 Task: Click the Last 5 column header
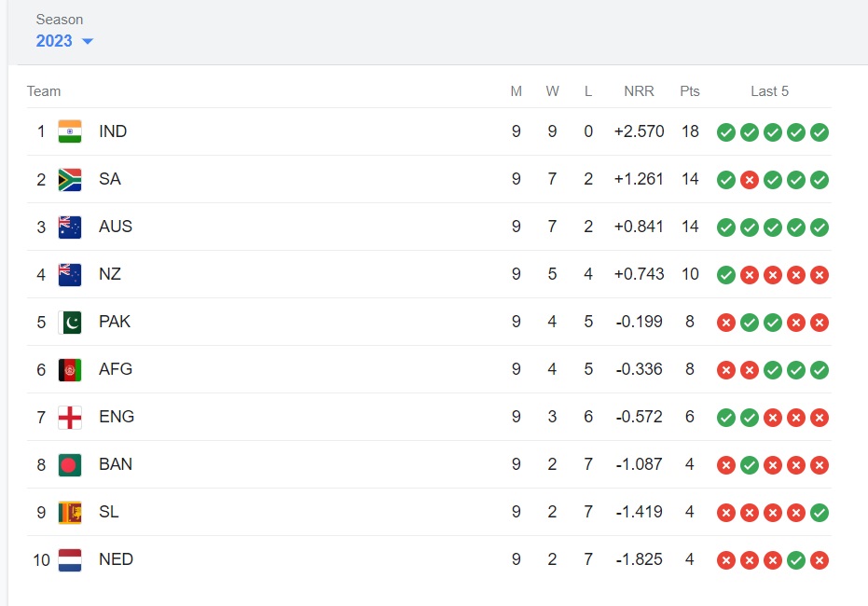tap(769, 91)
